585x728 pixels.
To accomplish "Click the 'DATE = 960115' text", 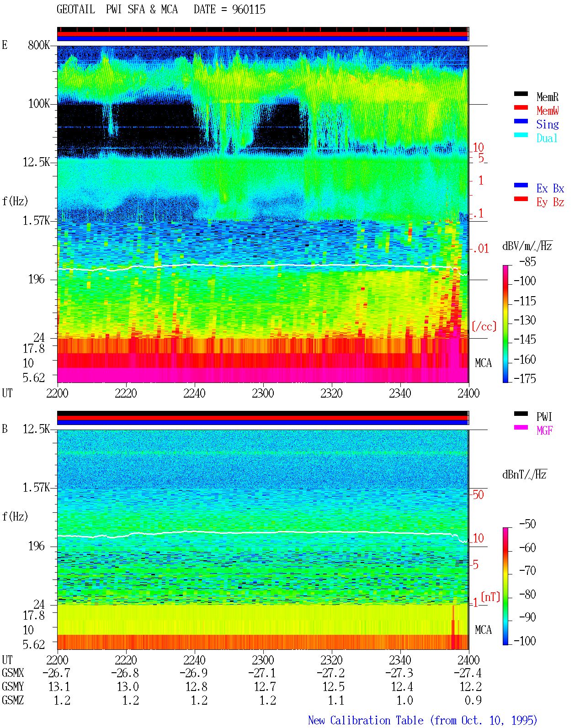I will (x=229, y=10).
